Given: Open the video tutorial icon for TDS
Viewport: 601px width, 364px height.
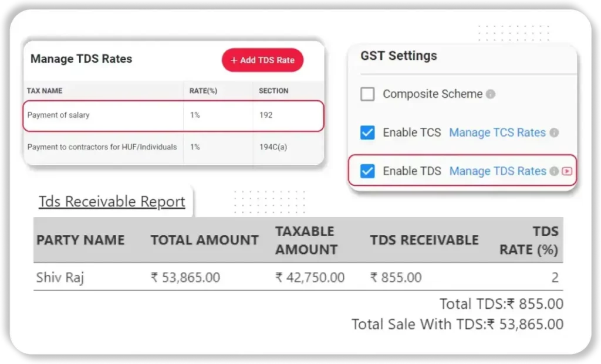Looking at the screenshot, I should 566,171.
